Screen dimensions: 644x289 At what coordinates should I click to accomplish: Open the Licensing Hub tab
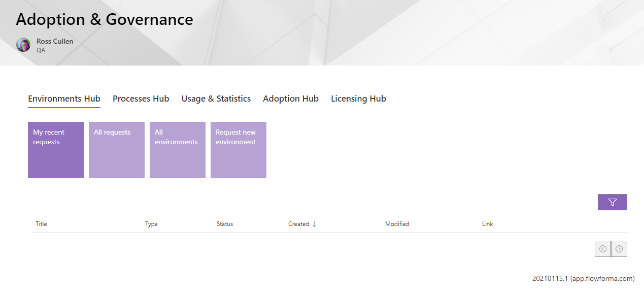(358, 99)
